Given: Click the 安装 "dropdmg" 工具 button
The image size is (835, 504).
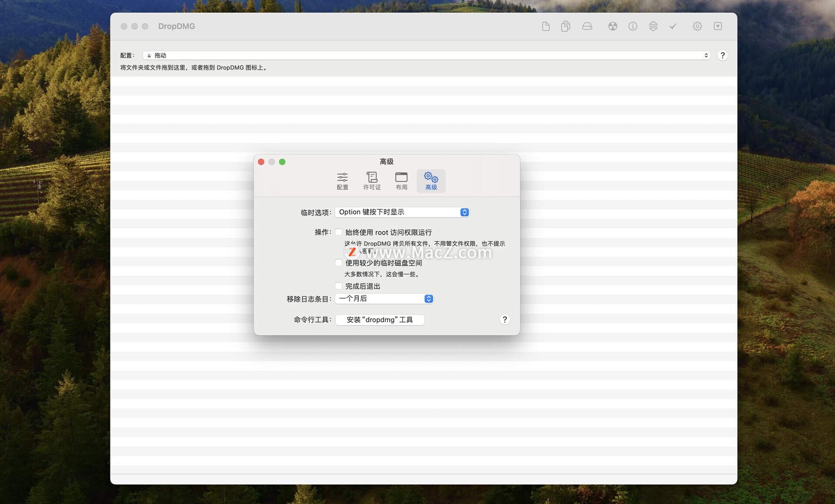Looking at the screenshot, I should [x=380, y=320].
